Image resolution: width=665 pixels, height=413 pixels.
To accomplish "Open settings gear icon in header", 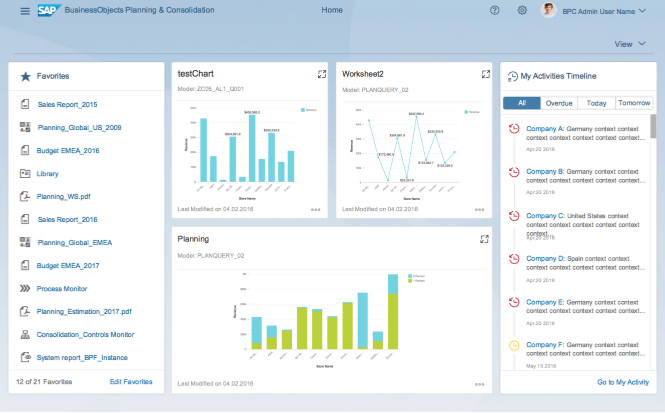I will pos(522,10).
